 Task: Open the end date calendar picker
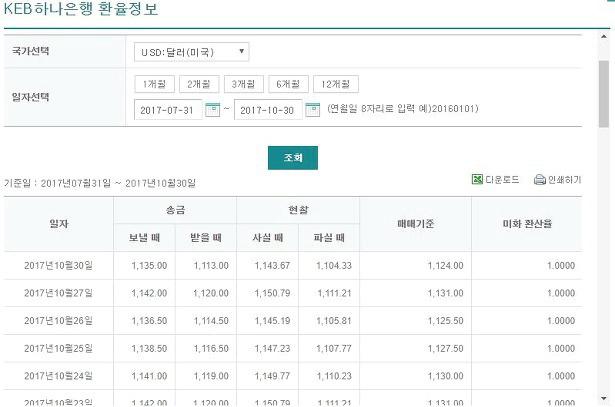pyautogui.click(x=313, y=109)
